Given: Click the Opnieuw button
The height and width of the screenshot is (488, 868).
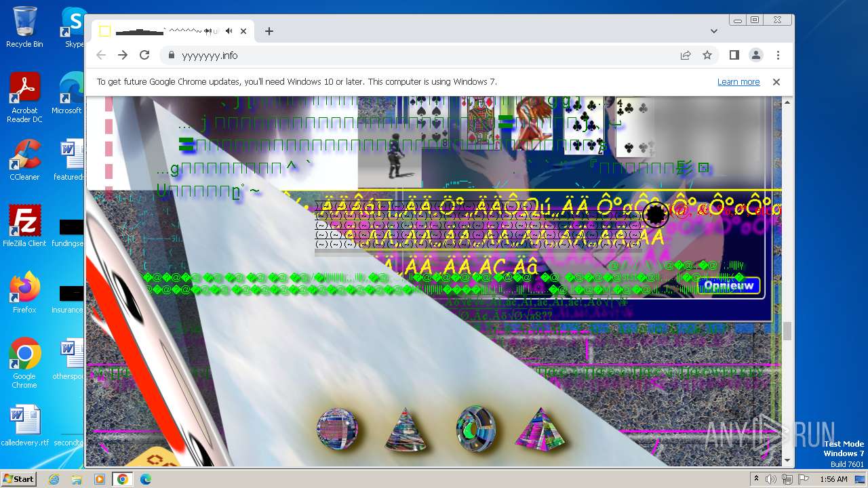Looking at the screenshot, I should pyautogui.click(x=728, y=286).
